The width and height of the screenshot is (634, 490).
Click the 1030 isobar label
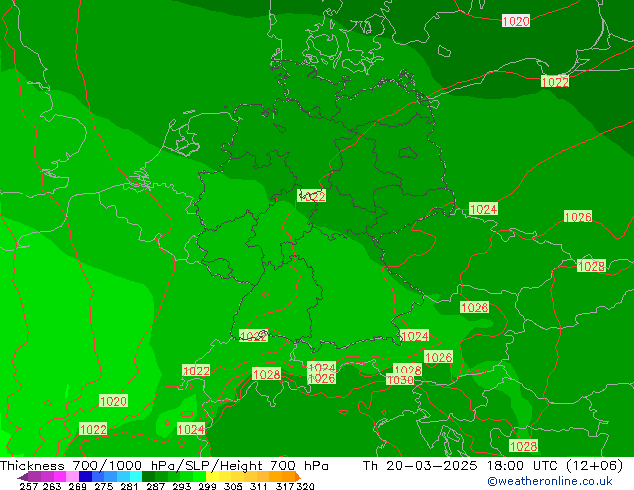(400, 380)
